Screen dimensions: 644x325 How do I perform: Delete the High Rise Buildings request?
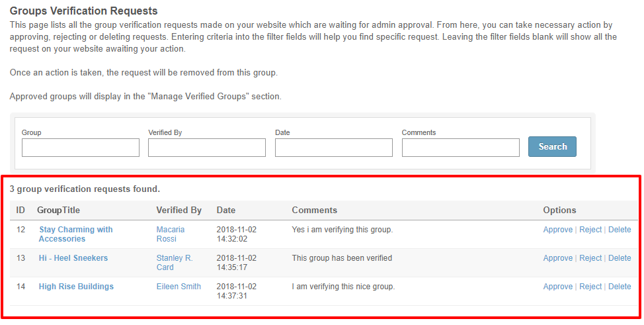tap(620, 287)
